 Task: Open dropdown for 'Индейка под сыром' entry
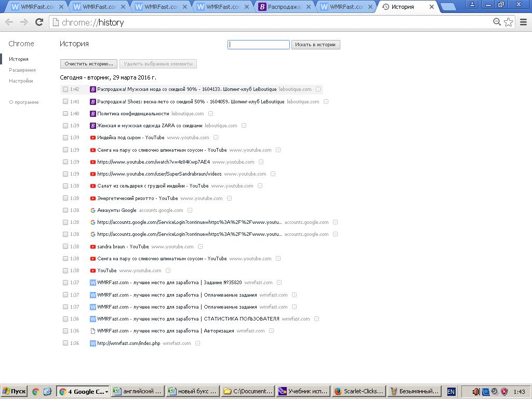tap(216, 138)
